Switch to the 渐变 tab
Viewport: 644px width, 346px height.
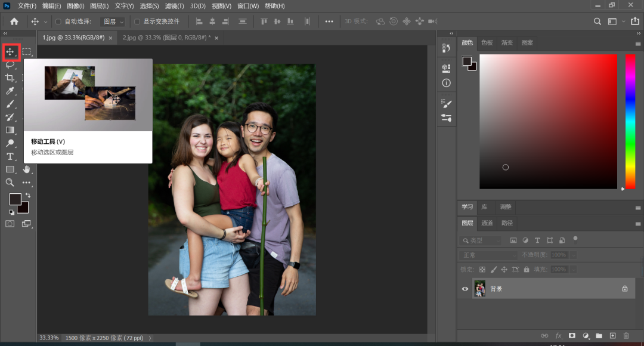(507, 42)
